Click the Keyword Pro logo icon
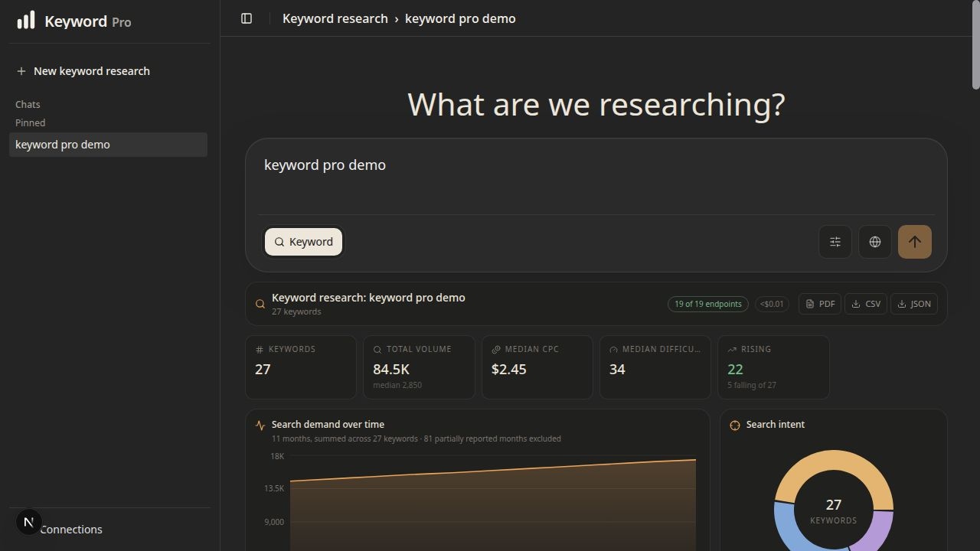The image size is (980, 551). point(26,20)
